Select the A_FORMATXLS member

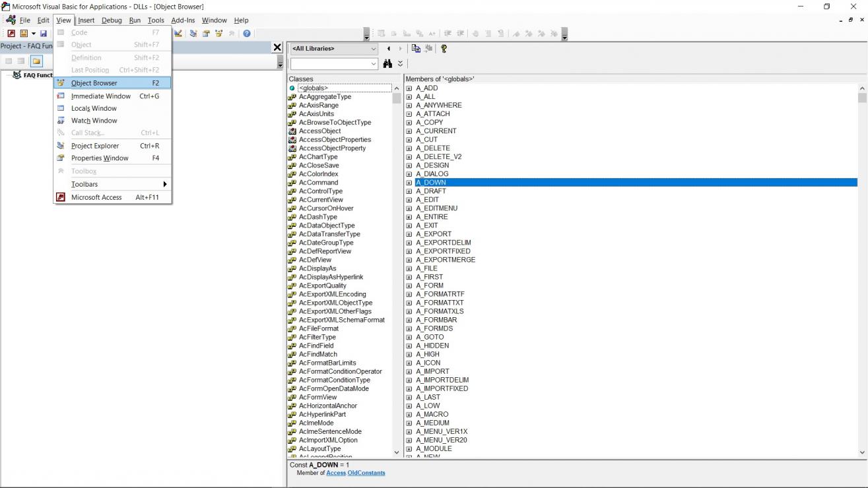(x=440, y=311)
